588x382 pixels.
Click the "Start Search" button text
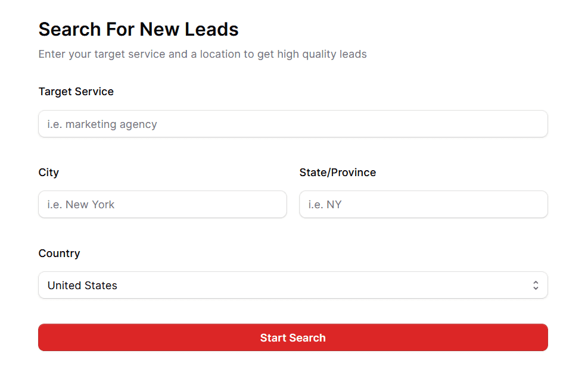(x=293, y=338)
